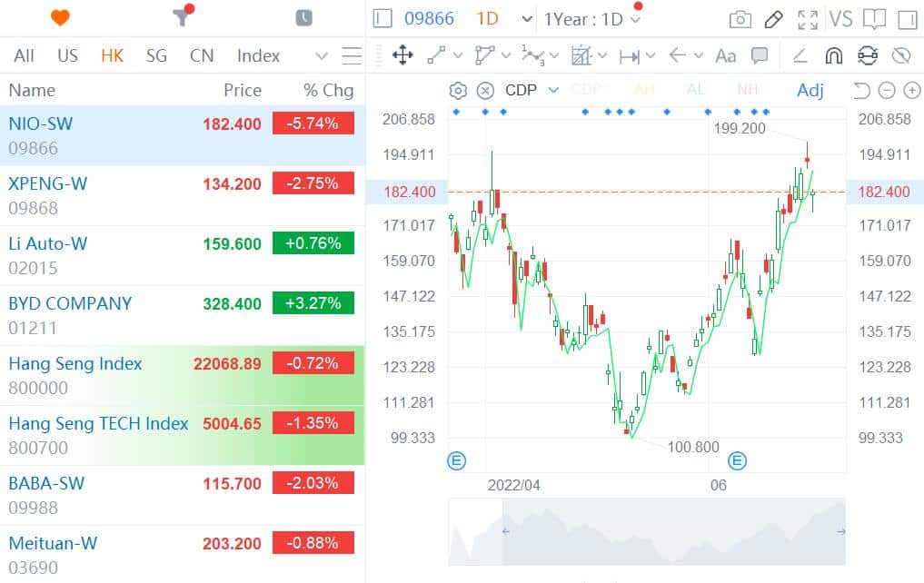The height and width of the screenshot is (583, 924).
Task: Open the comment bubble tool
Action: point(761,55)
